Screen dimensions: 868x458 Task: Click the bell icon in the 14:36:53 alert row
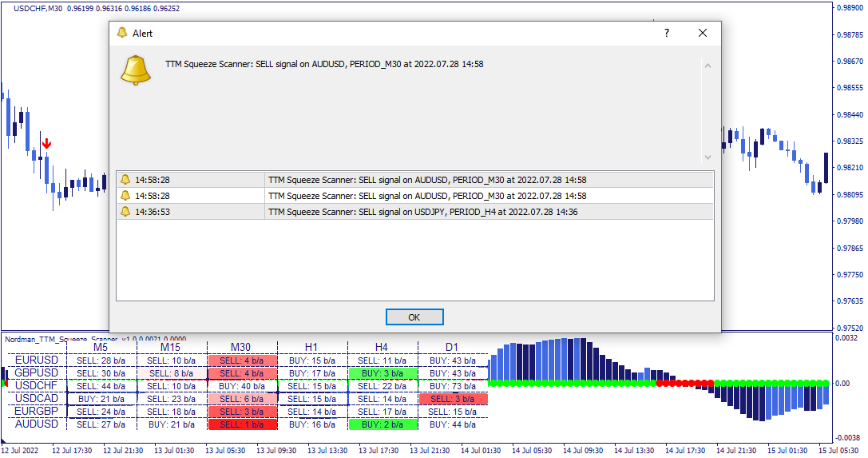[125, 212]
